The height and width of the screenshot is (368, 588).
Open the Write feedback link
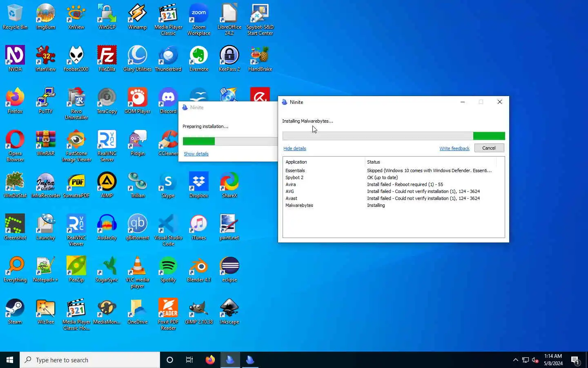tap(454, 148)
